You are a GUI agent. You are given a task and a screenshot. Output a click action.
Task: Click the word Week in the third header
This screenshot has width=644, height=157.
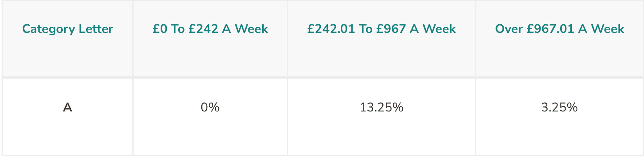(440, 29)
